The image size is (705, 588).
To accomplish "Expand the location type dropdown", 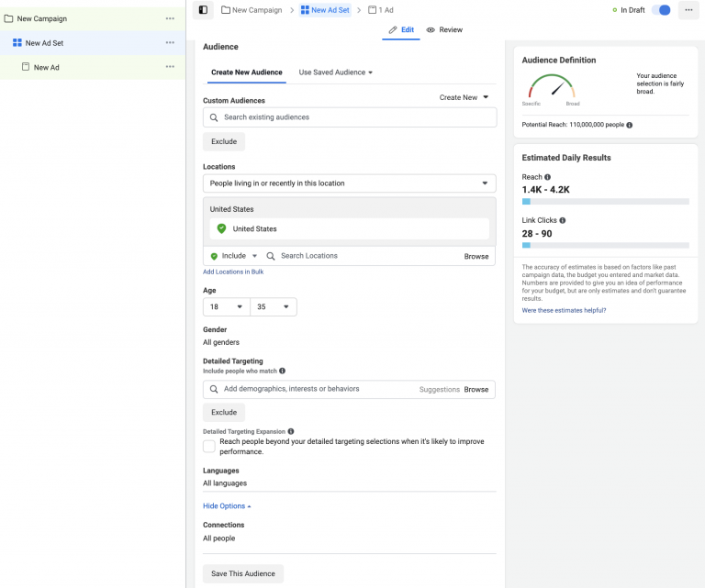I will (x=349, y=183).
